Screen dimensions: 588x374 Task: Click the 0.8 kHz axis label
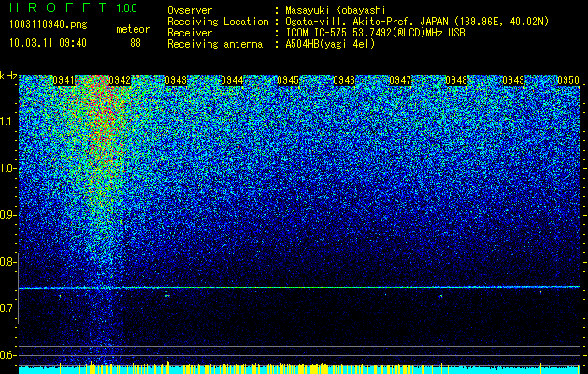[x=7, y=262]
